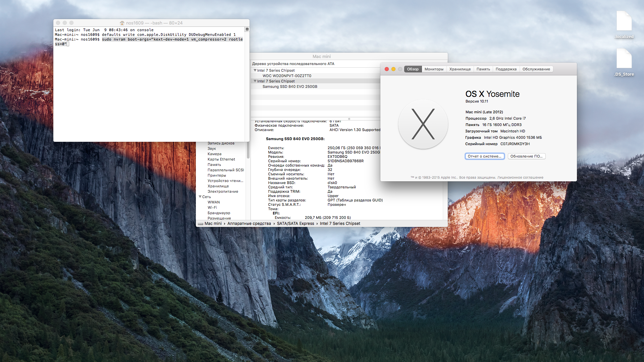Select Запись дисков in sidebar
644x362 pixels.
(x=221, y=143)
